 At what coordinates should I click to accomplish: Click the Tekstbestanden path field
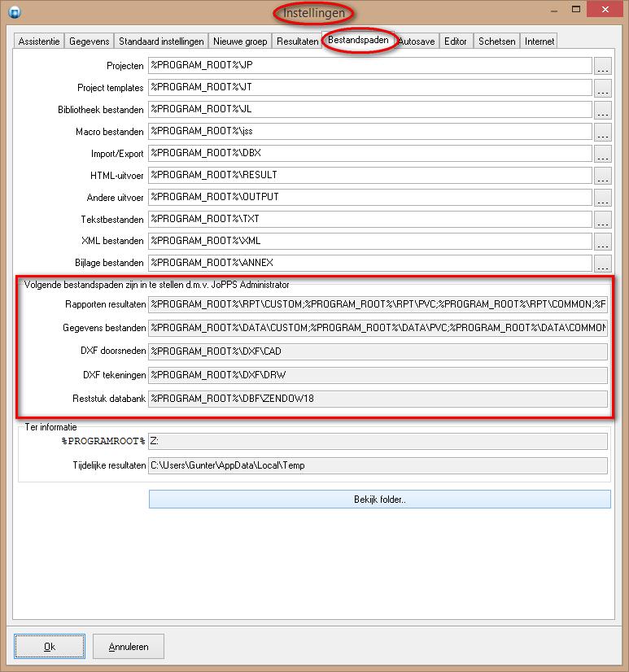tap(370, 219)
